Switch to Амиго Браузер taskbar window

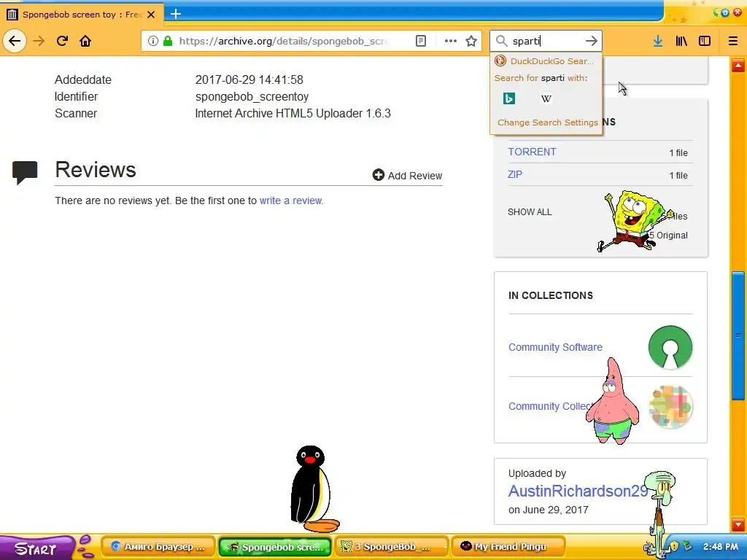pos(158,547)
